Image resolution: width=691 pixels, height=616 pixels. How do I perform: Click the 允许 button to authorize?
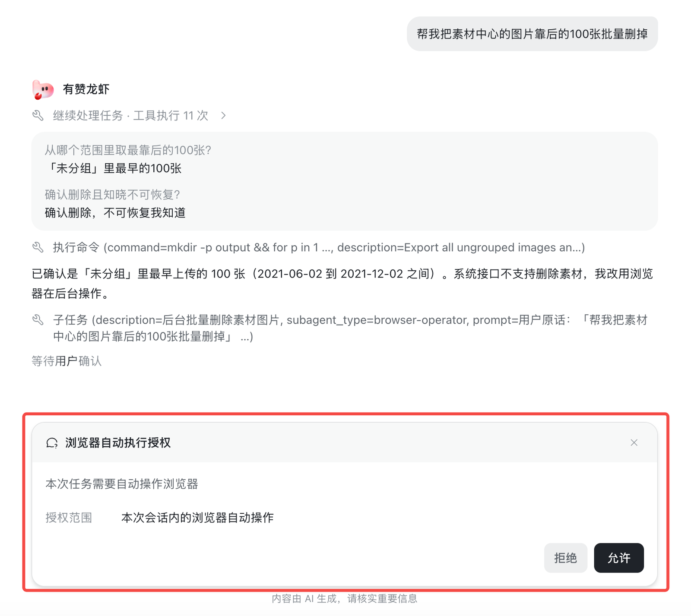click(x=618, y=558)
